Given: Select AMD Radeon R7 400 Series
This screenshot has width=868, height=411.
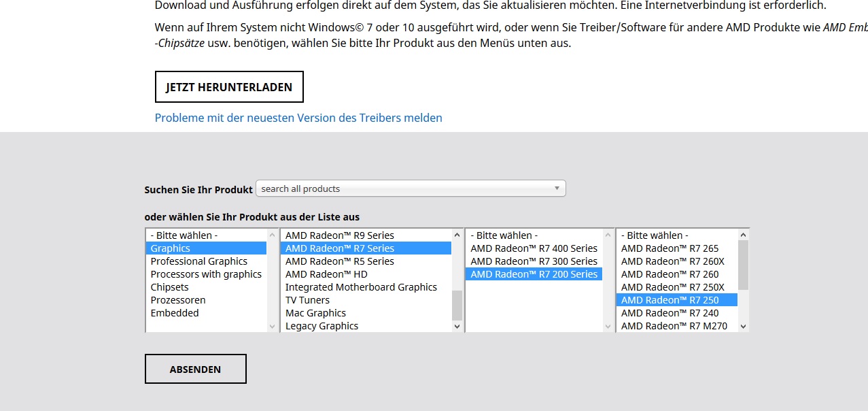Looking at the screenshot, I should click(534, 248).
